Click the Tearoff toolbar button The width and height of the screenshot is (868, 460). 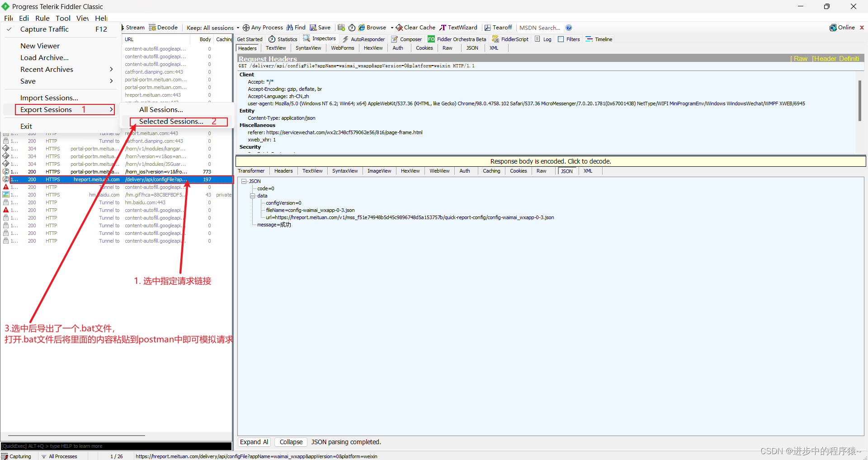pyautogui.click(x=498, y=28)
